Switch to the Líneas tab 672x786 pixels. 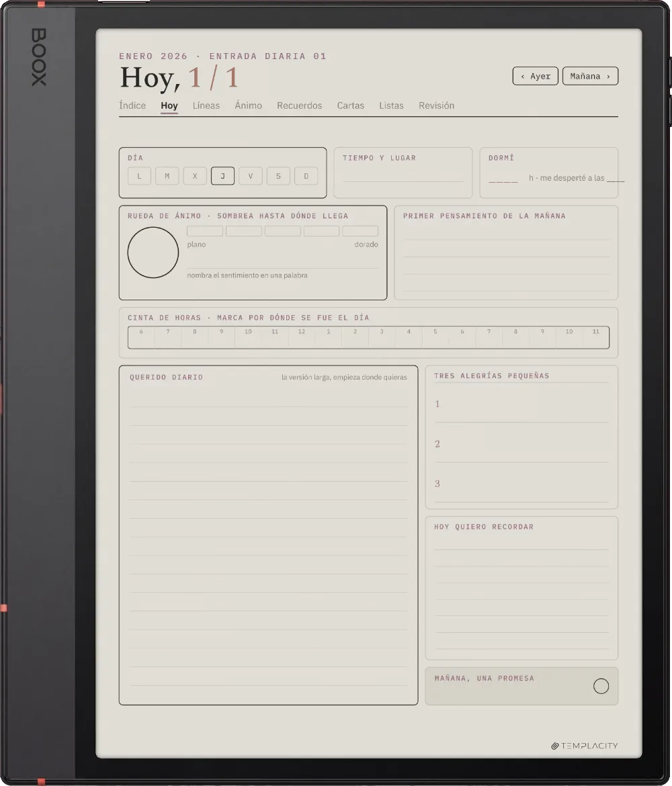pyautogui.click(x=206, y=105)
